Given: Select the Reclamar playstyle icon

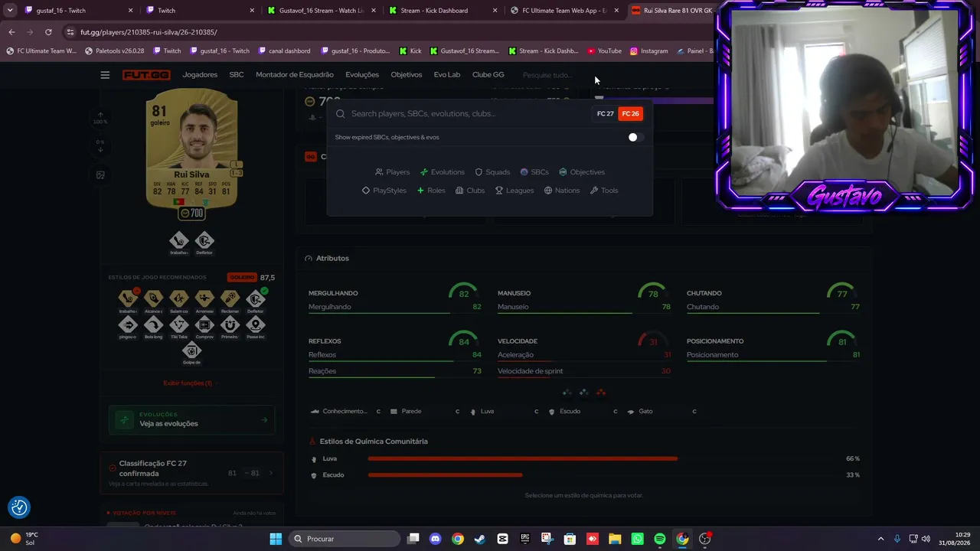Looking at the screenshot, I should coord(230,298).
